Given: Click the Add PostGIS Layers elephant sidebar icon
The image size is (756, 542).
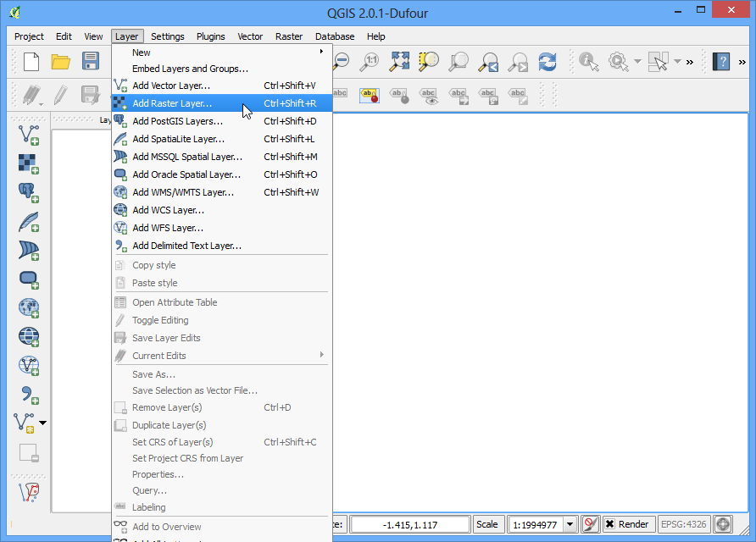Looking at the screenshot, I should [x=29, y=193].
